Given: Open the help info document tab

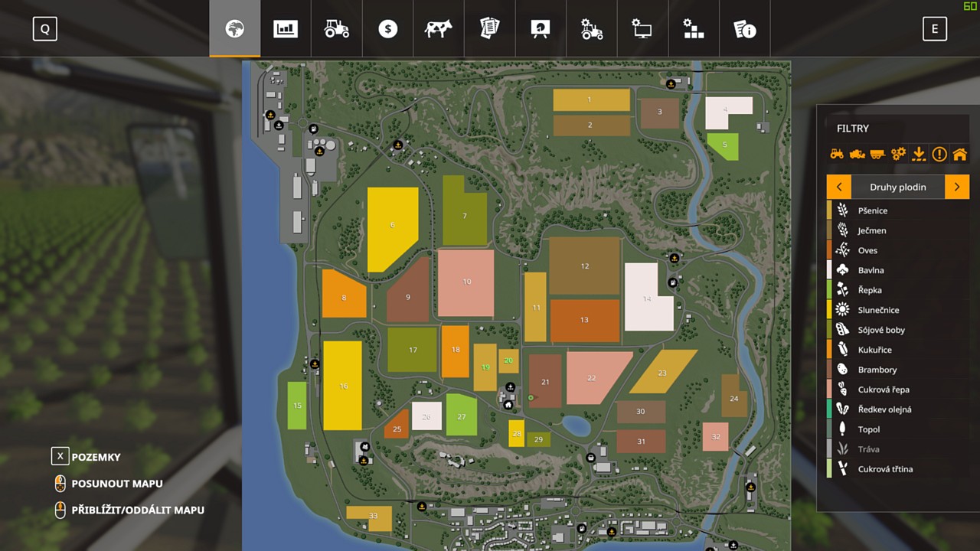Looking at the screenshot, I should (744, 29).
